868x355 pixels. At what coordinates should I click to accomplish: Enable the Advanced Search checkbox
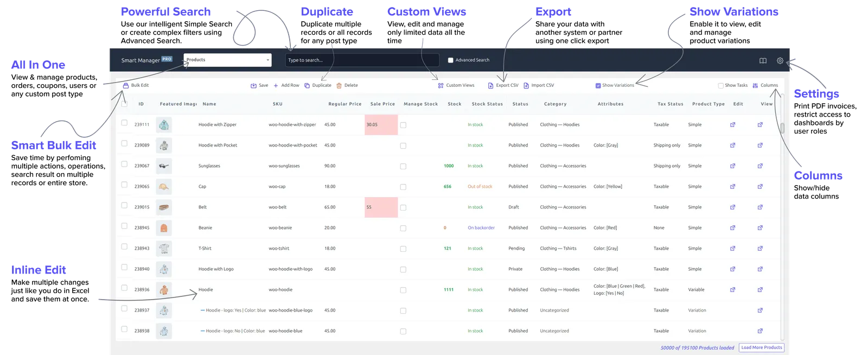tap(450, 60)
